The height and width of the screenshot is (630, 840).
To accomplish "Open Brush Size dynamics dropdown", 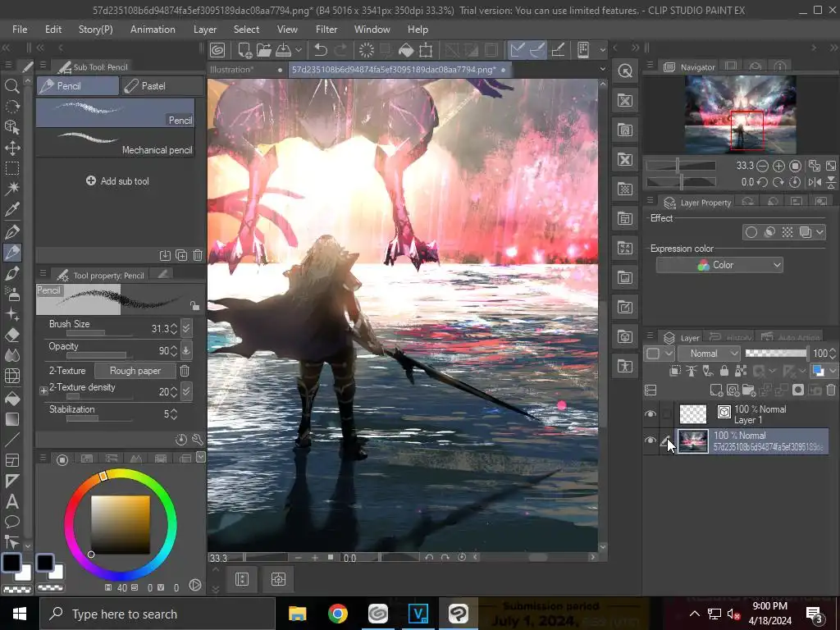I will tap(186, 328).
